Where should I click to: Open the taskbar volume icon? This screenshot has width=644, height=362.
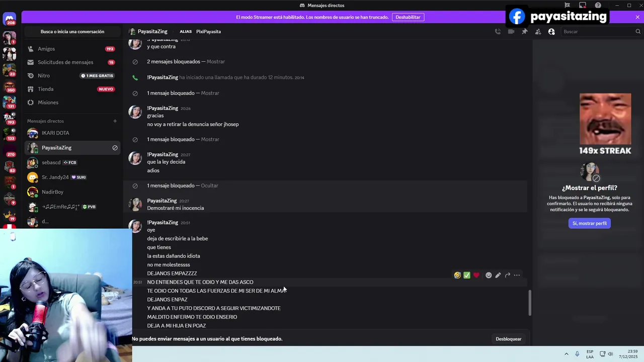click(x=610, y=354)
